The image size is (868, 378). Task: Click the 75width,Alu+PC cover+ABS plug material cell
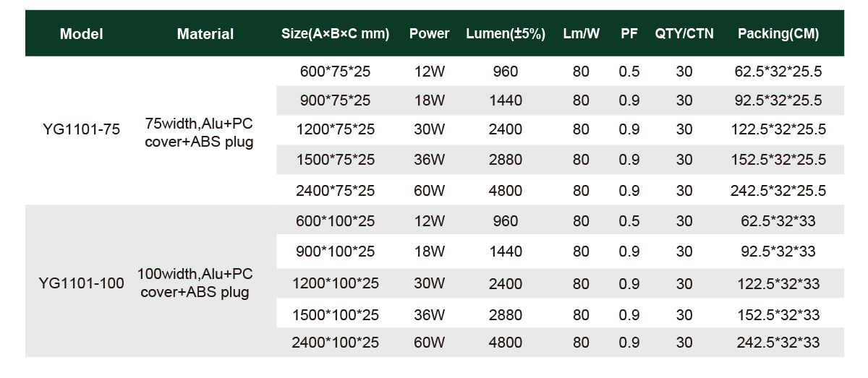click(199, 132)
